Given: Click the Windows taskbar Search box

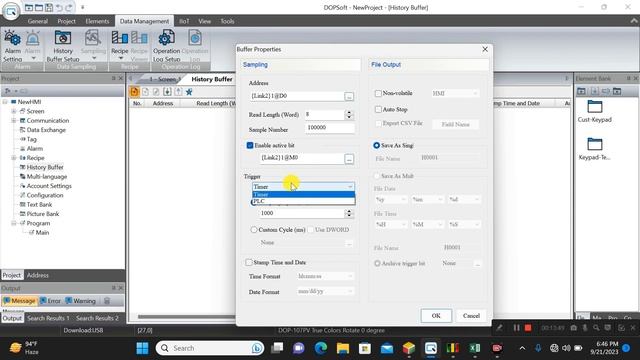Looking at the screenshot, I should coord(210,348).
